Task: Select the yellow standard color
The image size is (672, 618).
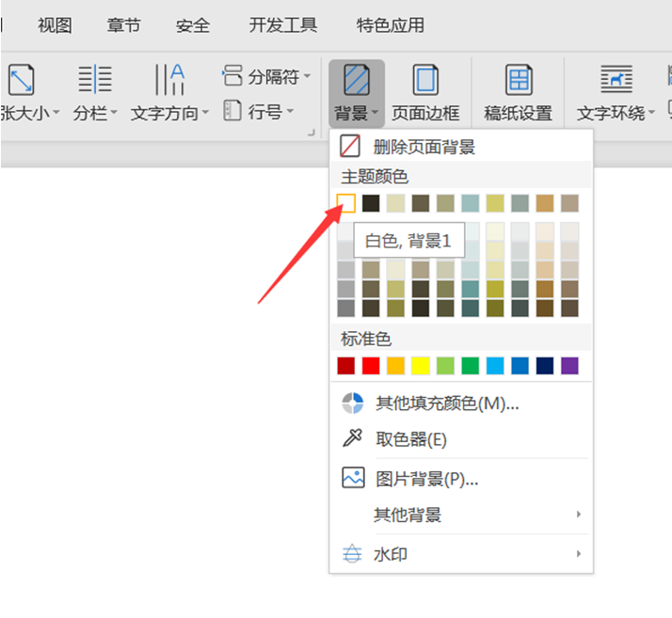Action: 421,365
